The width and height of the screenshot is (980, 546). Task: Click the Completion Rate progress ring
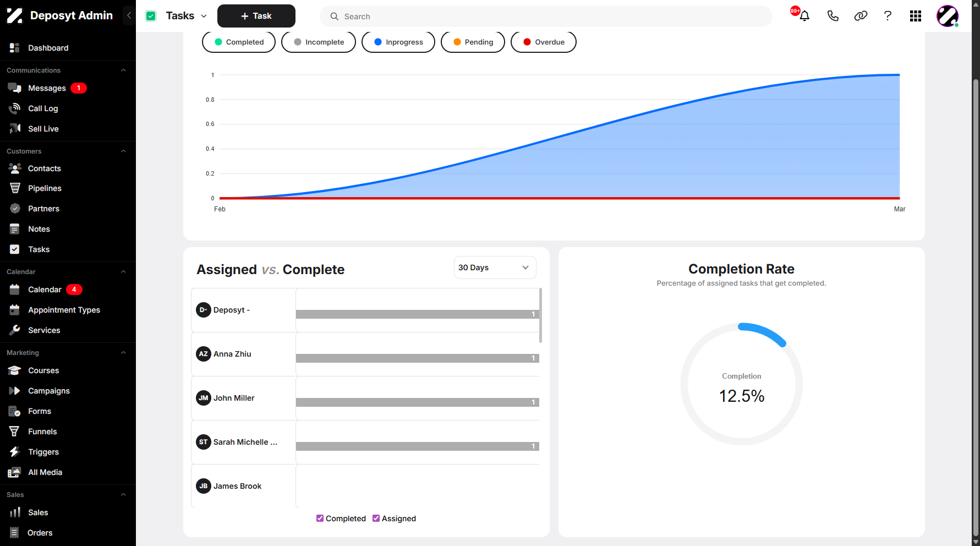tap(742, 384)
